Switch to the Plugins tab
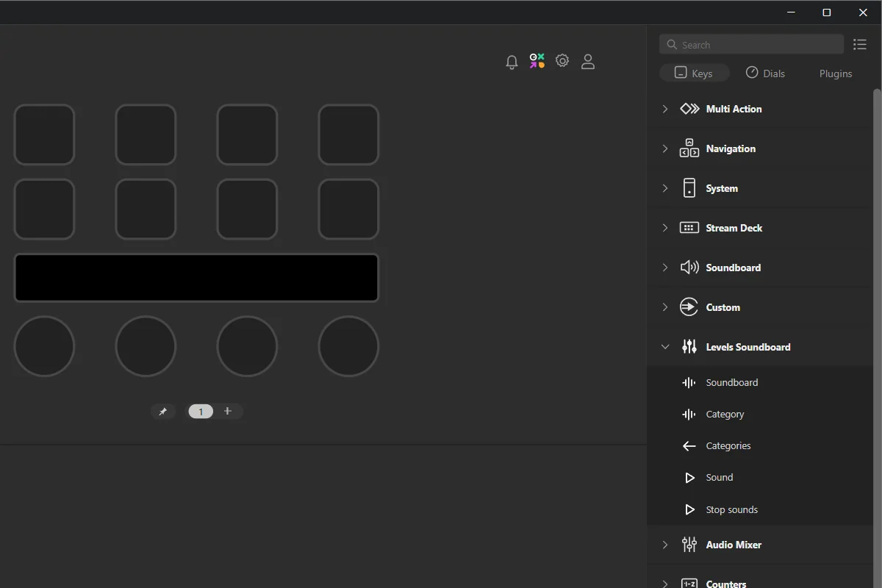This screenshot has width=882, height=588. point(836,73)
